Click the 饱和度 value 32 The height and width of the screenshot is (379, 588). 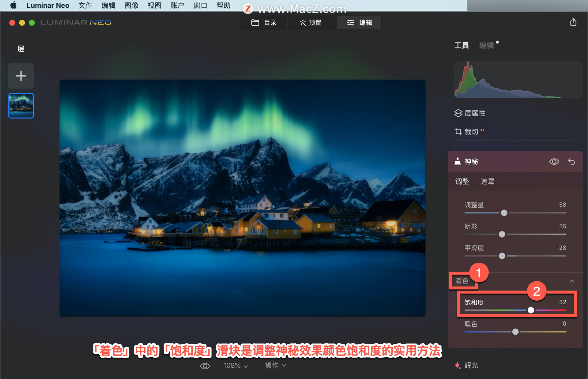563,302
